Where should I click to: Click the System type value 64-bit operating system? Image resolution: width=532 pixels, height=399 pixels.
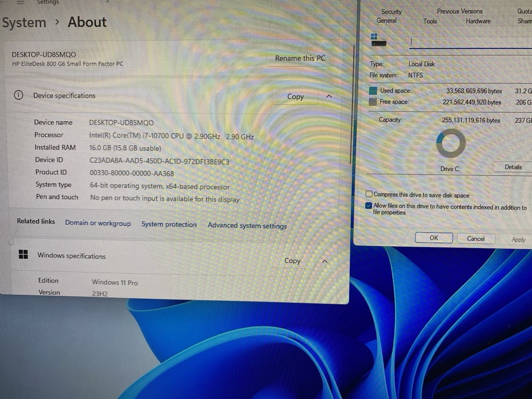pyautogui.click(x=160, y=186)
